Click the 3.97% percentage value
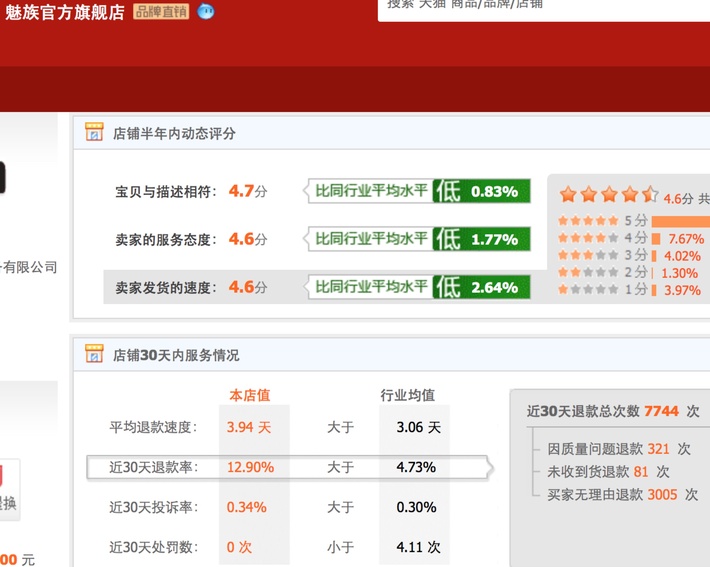Screen dimensions: 710x567 pyautogui.click(x=682, y=290)
